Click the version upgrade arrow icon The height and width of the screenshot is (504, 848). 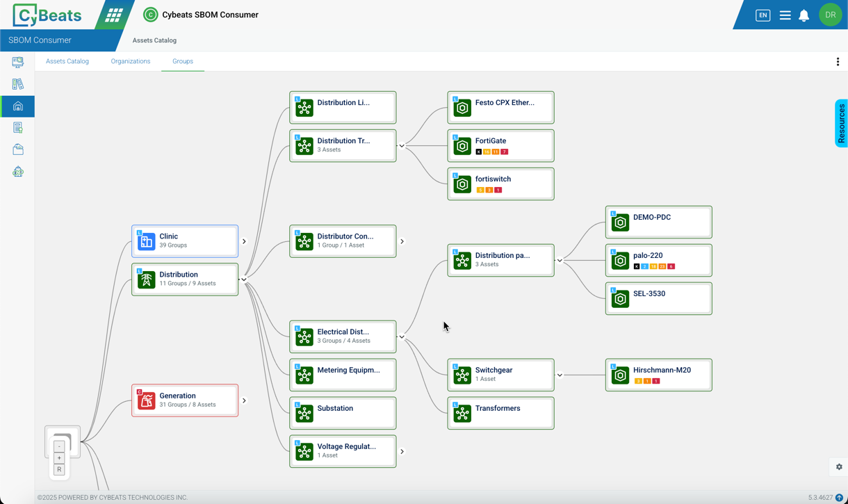click(x=839, y=498)
